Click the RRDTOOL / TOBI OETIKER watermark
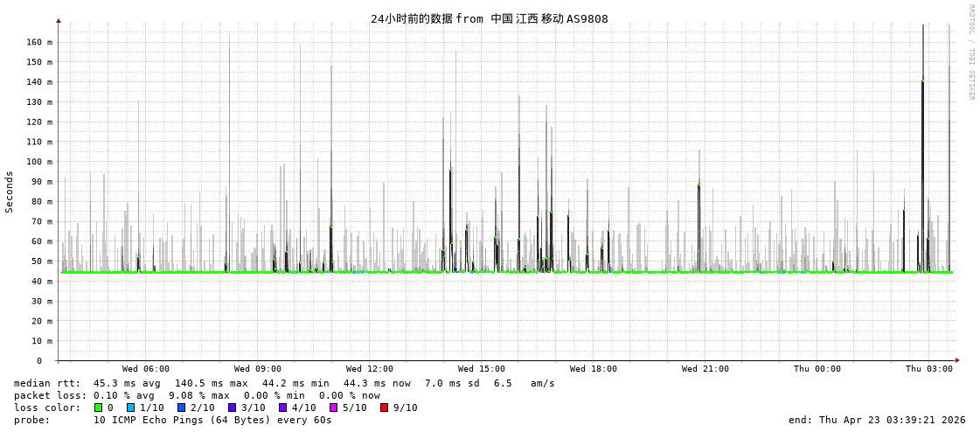 pyautogui.click(x=970, y=52)
